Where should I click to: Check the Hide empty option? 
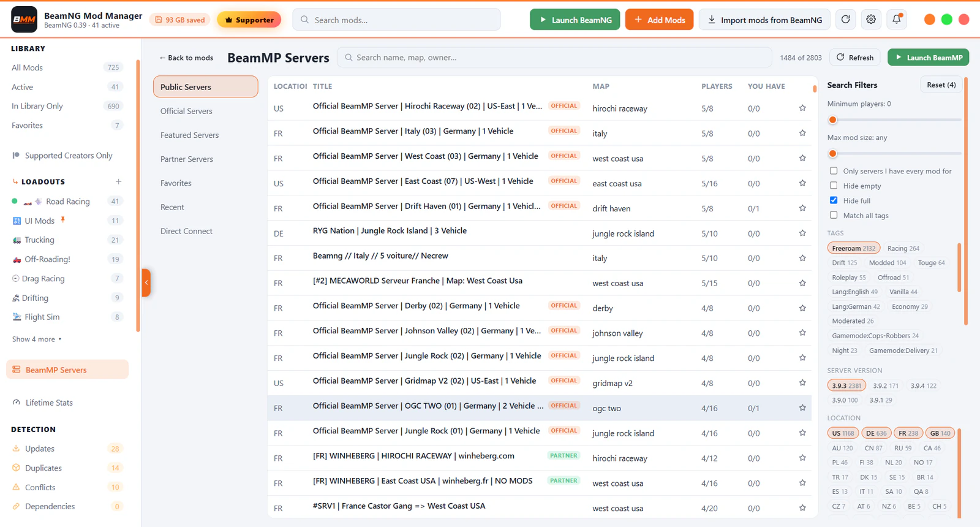(834, 186)
